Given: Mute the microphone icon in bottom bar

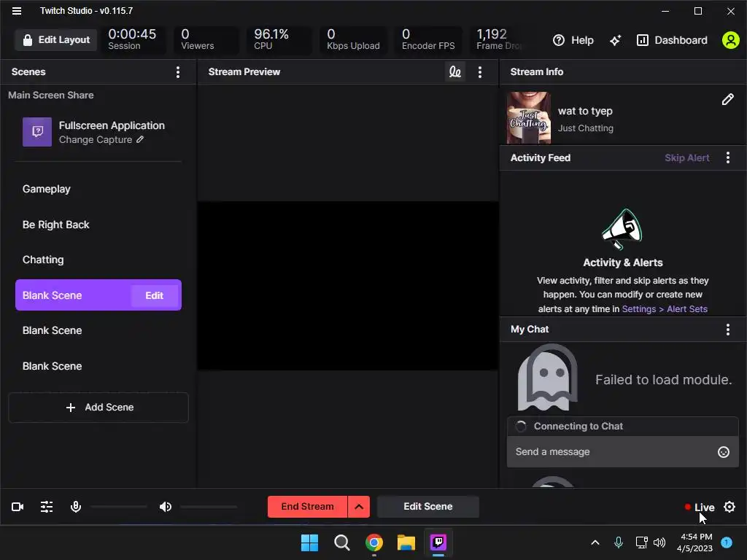Looking at the screenshot, I should coord(76,507).
